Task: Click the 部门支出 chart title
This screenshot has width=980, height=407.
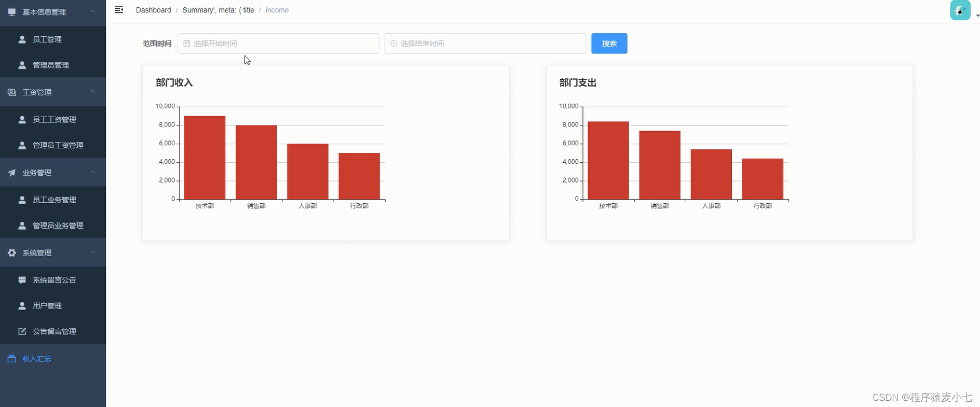Action: tap(578, 82)
